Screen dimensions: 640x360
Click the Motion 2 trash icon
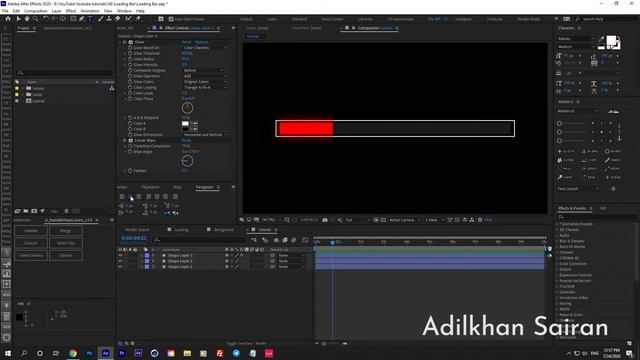613,189
